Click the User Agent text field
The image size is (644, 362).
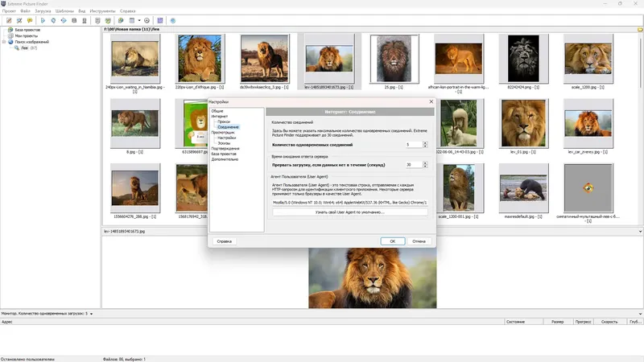click(x=350, y=203)
